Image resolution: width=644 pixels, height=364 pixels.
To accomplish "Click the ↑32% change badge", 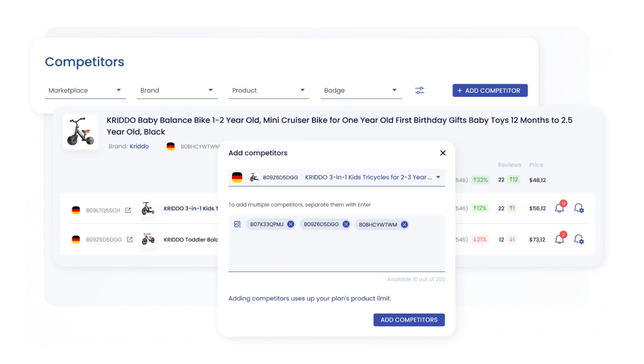I will tap(480, 180).
